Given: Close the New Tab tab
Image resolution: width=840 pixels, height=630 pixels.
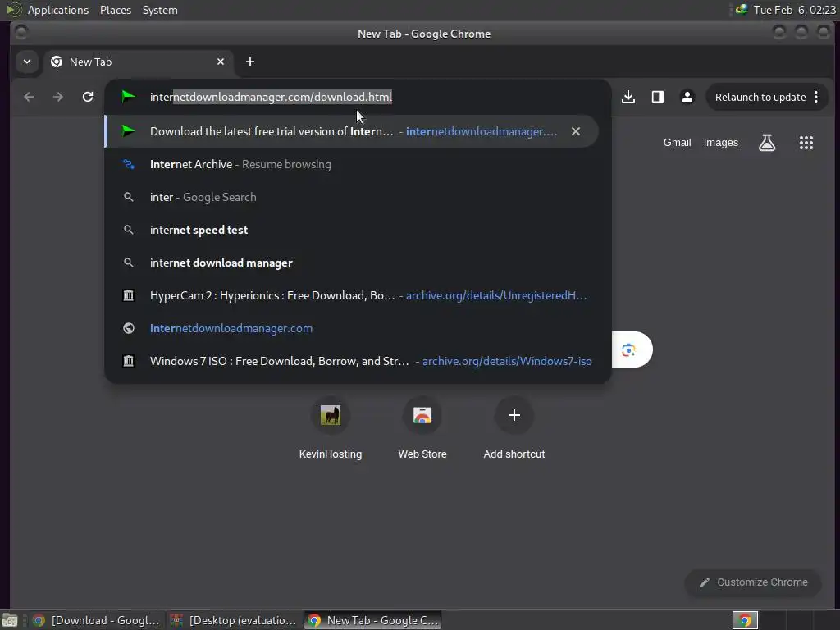Looking at the screenshot, I should point(221,62).
